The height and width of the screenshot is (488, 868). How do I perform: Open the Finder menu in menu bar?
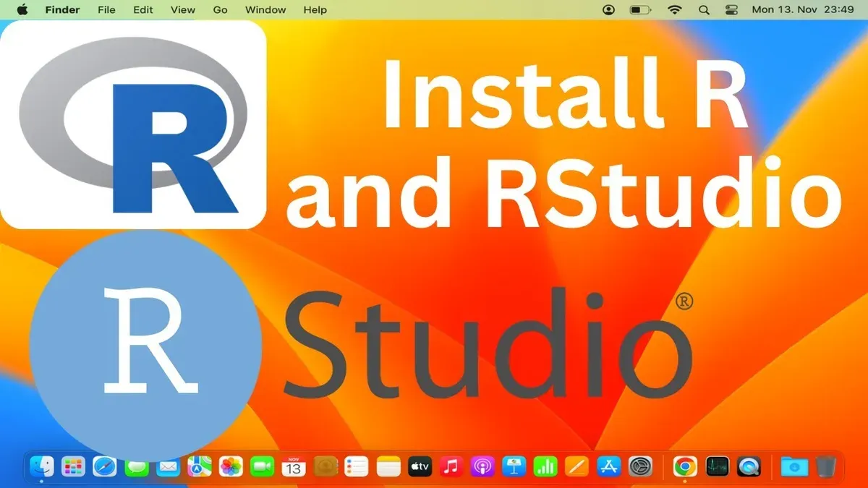63,10
